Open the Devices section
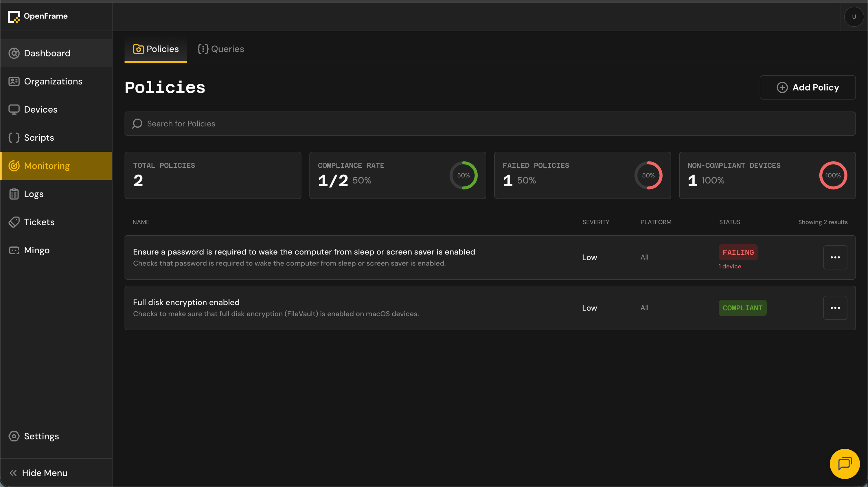Screen dimensions: 868x487 point(56,109)
